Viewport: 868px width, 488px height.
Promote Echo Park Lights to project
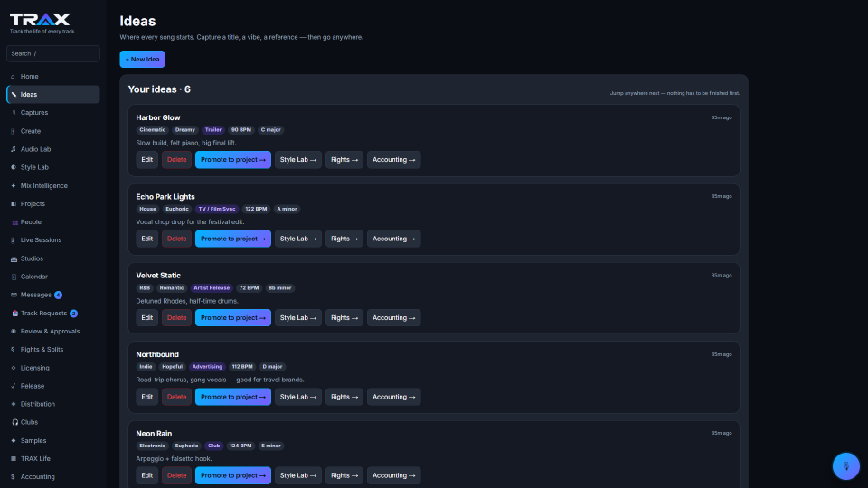[x=233, y=239]
